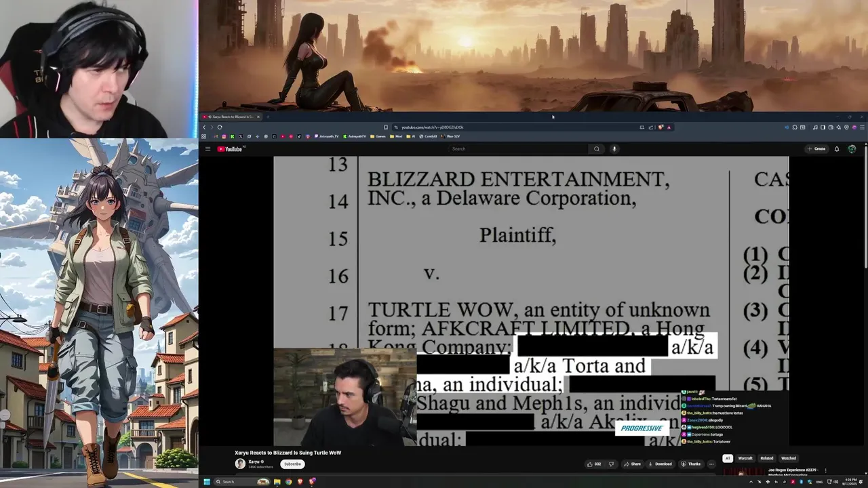Start voice search with the microphone icon
The height and width of the screenshot is (488, 868).
614,149
